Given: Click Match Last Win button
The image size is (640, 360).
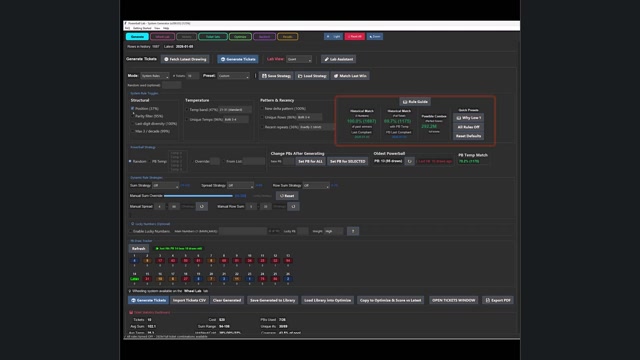Looking at the screenshot, I should (350, 76).
